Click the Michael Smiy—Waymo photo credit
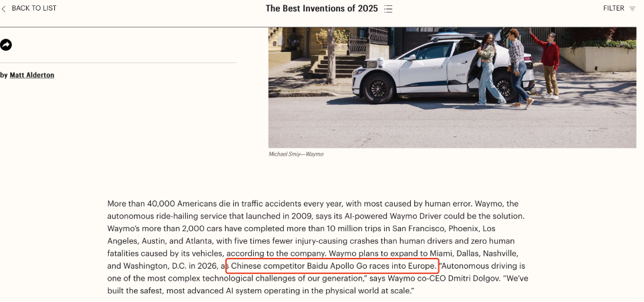644x302 pixels. tap(296, 154)
